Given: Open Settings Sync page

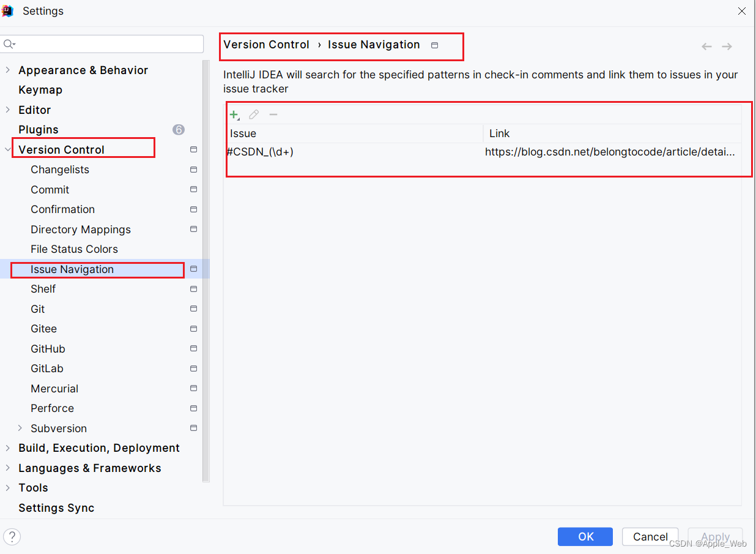Looking at the screenshot, I should 56,508.
